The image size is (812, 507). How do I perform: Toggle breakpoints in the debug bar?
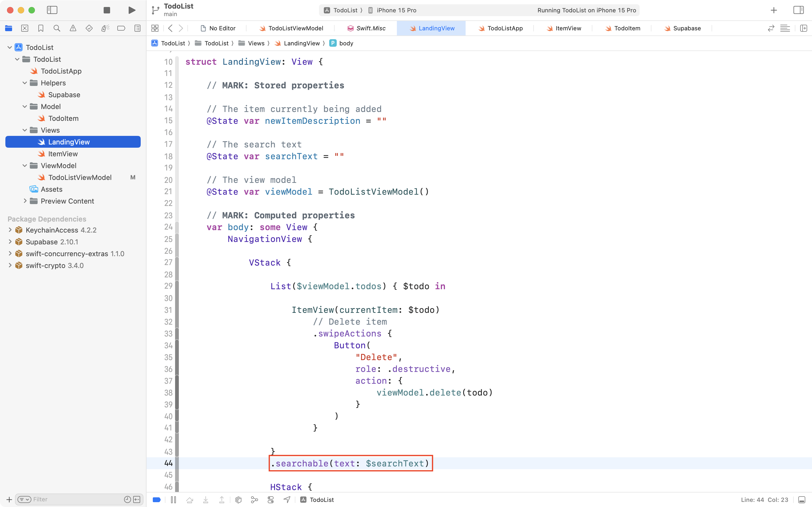click(x=156, y=499)
